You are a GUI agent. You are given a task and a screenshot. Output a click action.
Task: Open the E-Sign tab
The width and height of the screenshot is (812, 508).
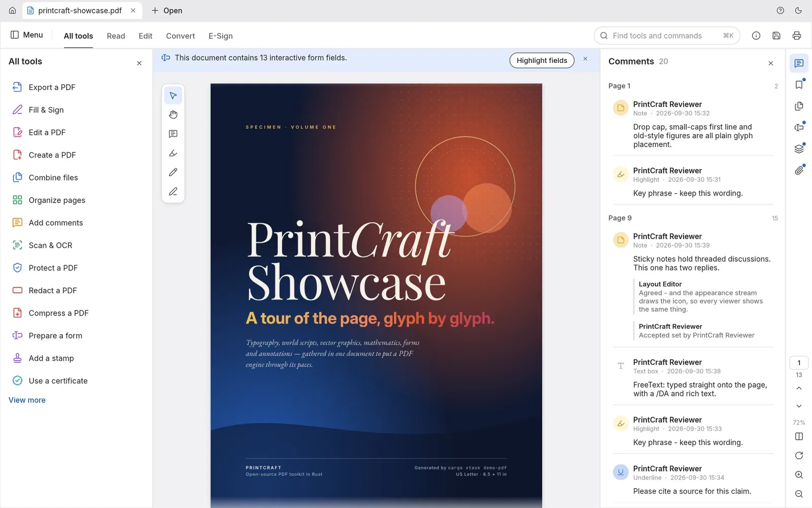220,36
